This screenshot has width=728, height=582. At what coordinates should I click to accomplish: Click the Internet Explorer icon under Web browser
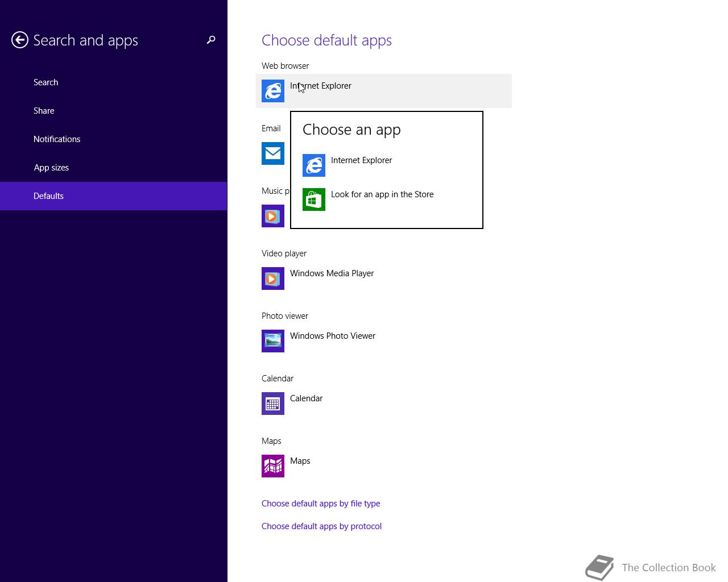point(273,91)
